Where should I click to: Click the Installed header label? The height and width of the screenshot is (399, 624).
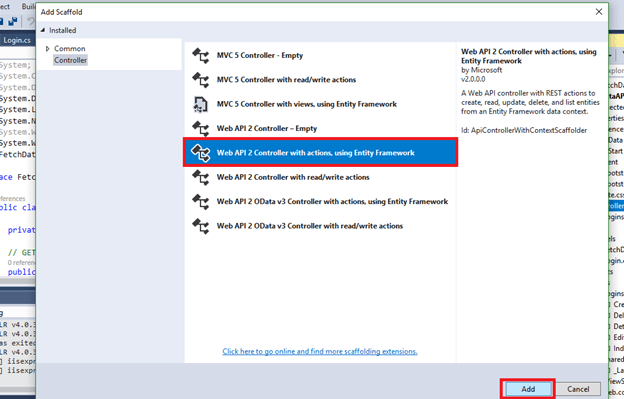[62, 30]
